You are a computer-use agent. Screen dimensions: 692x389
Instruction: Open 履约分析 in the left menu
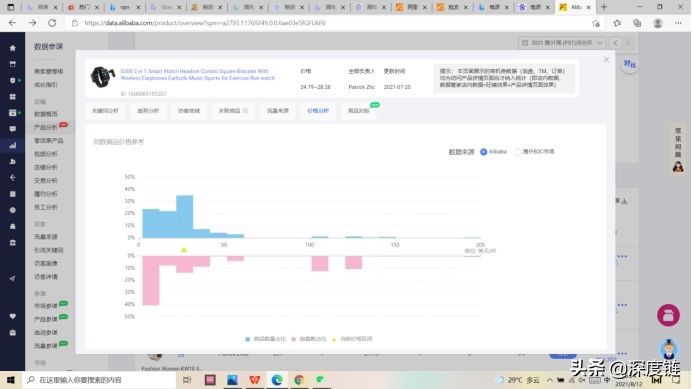[x=46, y=194]
